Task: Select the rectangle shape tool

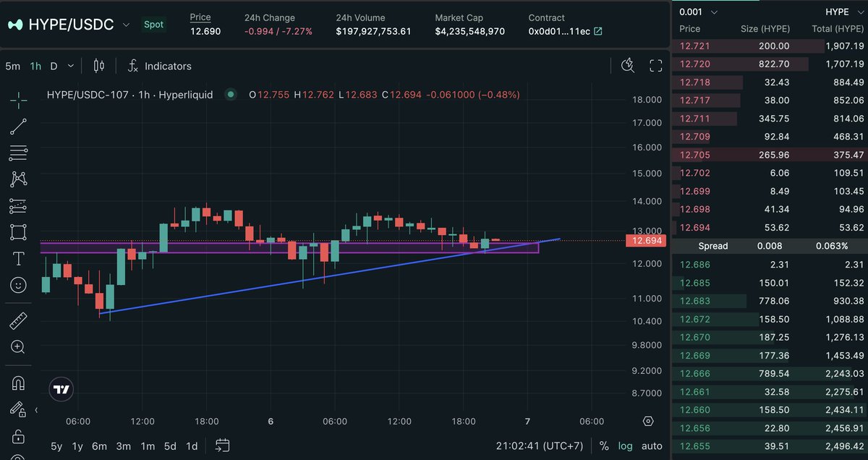Action: click(x=19, y=232)
